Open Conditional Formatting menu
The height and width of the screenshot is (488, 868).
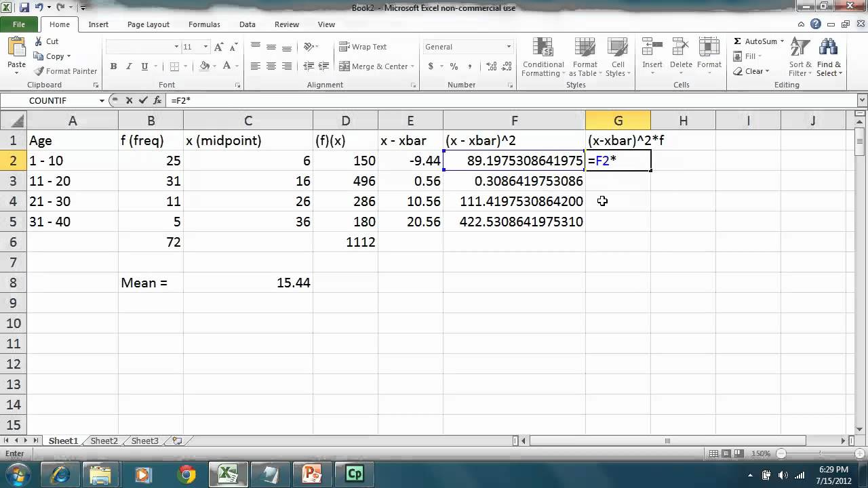click(x=542, y=58)
